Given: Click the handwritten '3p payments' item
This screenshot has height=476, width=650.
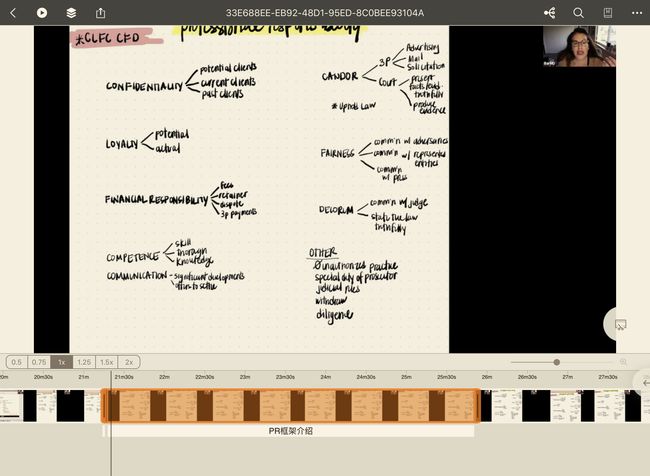Looking at the screenshot, I should pos(239,213).
